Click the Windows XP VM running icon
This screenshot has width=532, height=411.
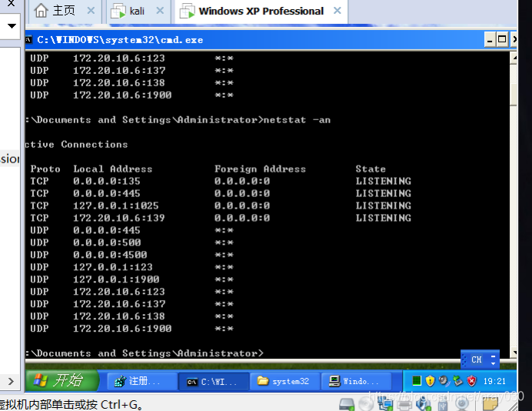click(188, 11)
